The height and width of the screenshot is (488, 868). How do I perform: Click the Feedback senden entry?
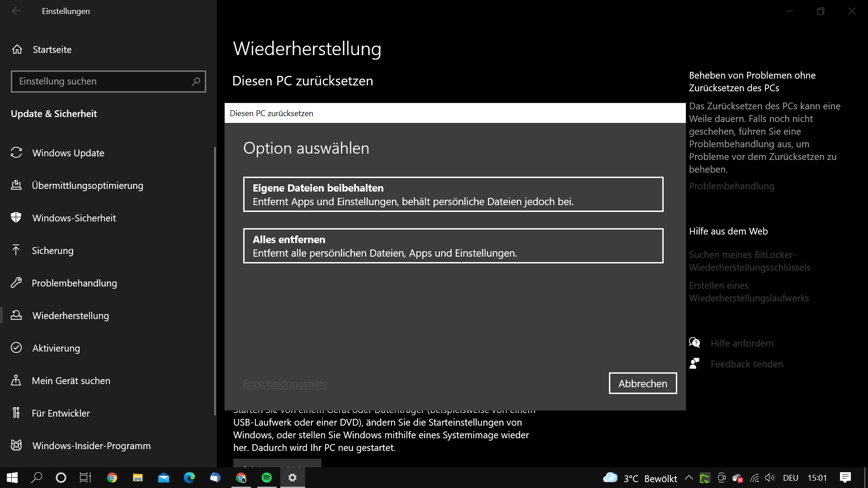click(x=746, y=364)
